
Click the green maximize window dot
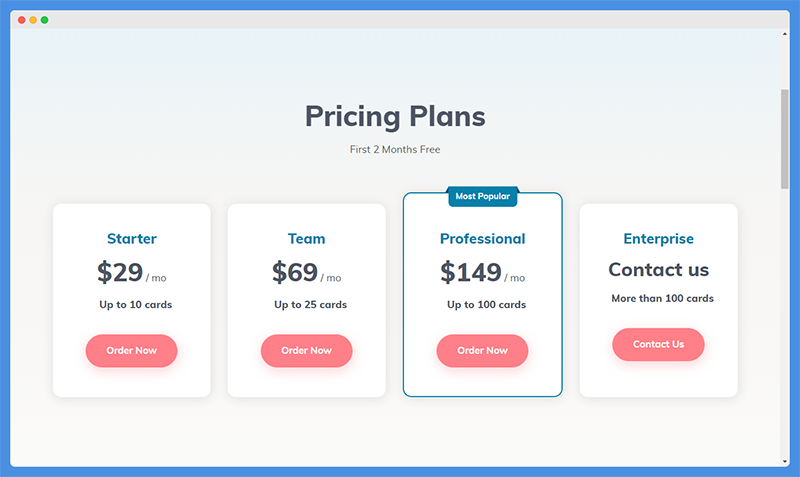44,20
